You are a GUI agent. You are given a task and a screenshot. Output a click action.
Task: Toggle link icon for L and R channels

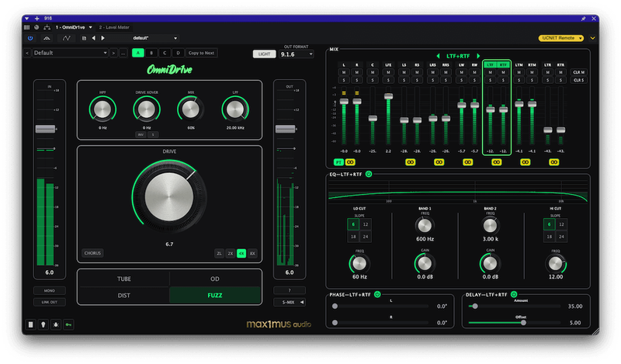tap(350, 162)
